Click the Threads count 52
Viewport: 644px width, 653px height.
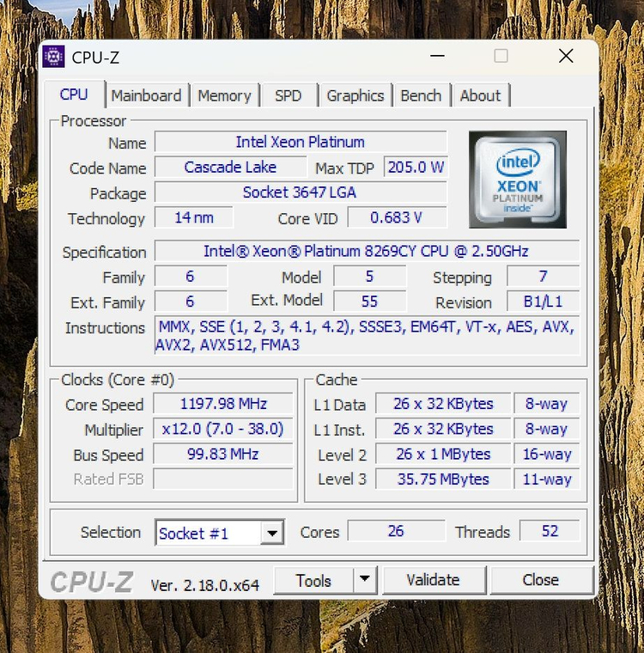(550, 531)
